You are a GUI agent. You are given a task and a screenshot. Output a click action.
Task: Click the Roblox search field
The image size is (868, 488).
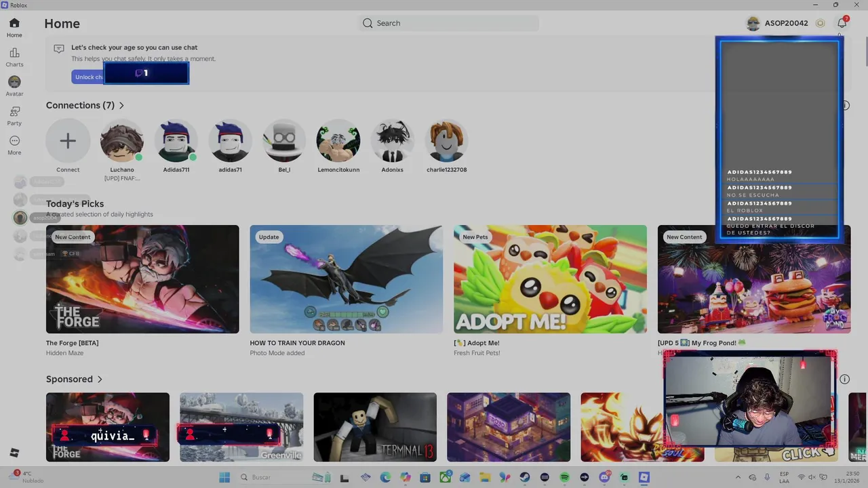click(x=449, y=23)
